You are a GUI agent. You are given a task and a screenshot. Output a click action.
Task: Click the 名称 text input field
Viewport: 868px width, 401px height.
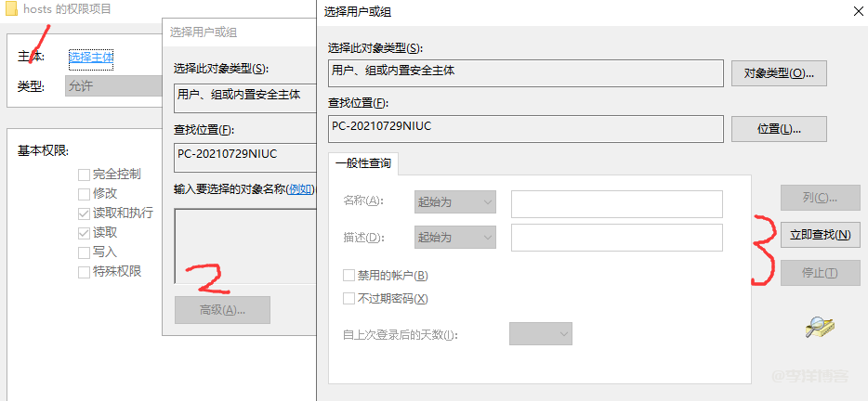click(x=616, y=203)
